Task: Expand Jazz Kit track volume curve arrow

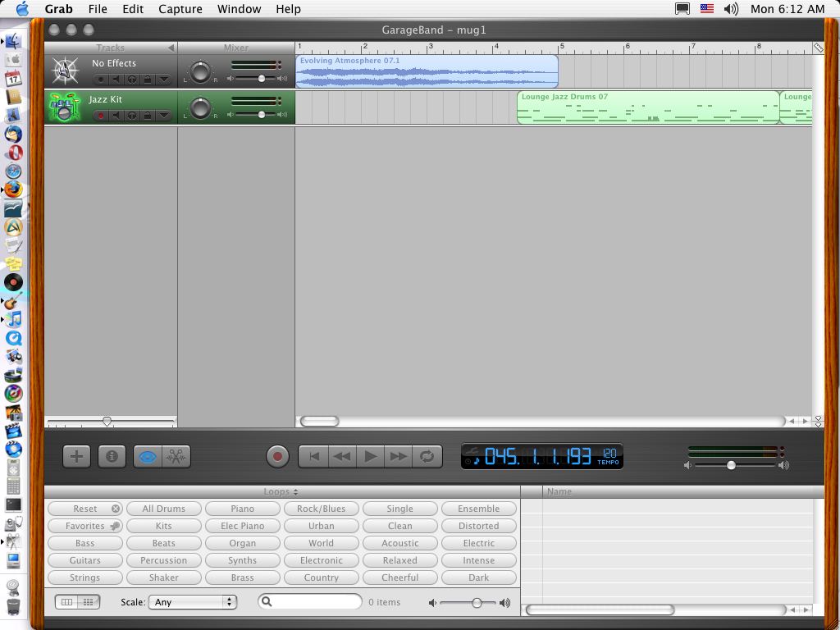Action: tap(164, 115)
